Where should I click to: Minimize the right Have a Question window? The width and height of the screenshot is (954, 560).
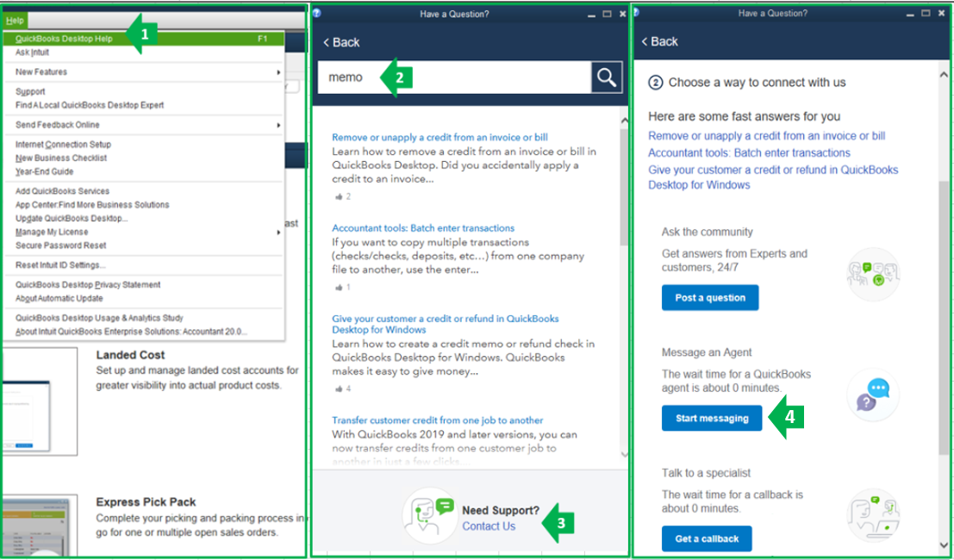[910, 14]
